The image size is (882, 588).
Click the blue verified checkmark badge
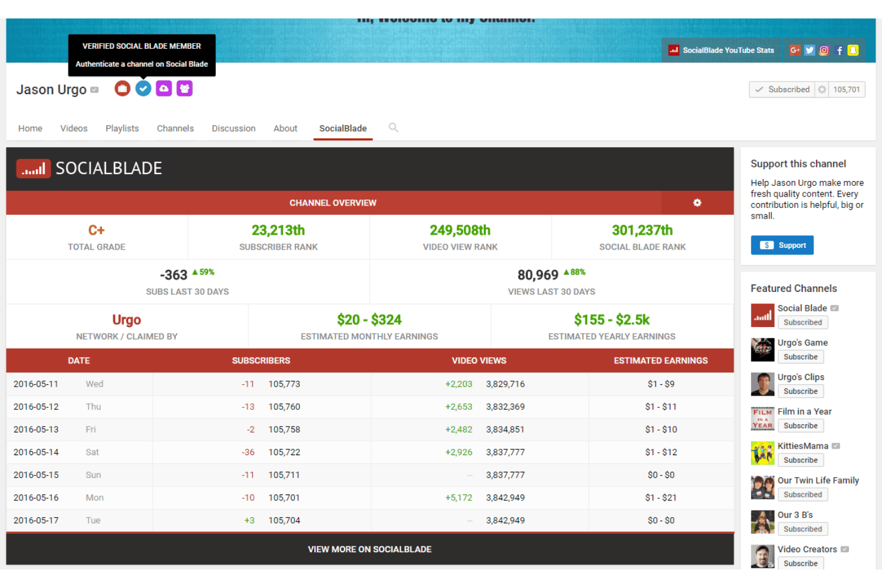[x=143, y=89]
